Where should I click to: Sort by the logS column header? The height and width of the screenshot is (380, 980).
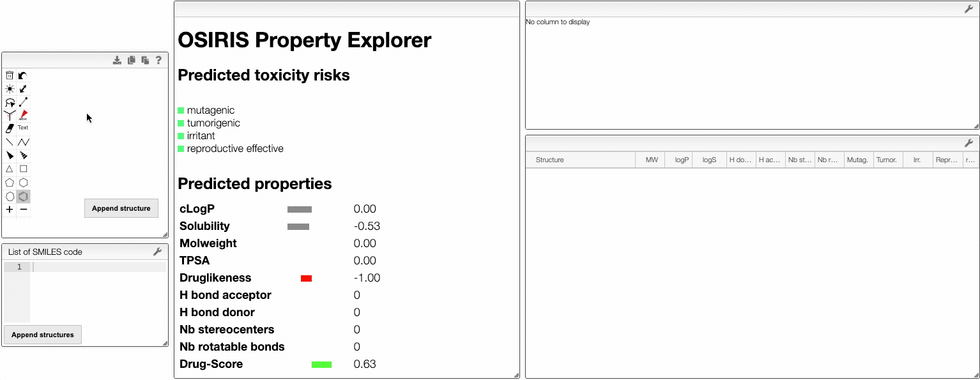point(710,160)
